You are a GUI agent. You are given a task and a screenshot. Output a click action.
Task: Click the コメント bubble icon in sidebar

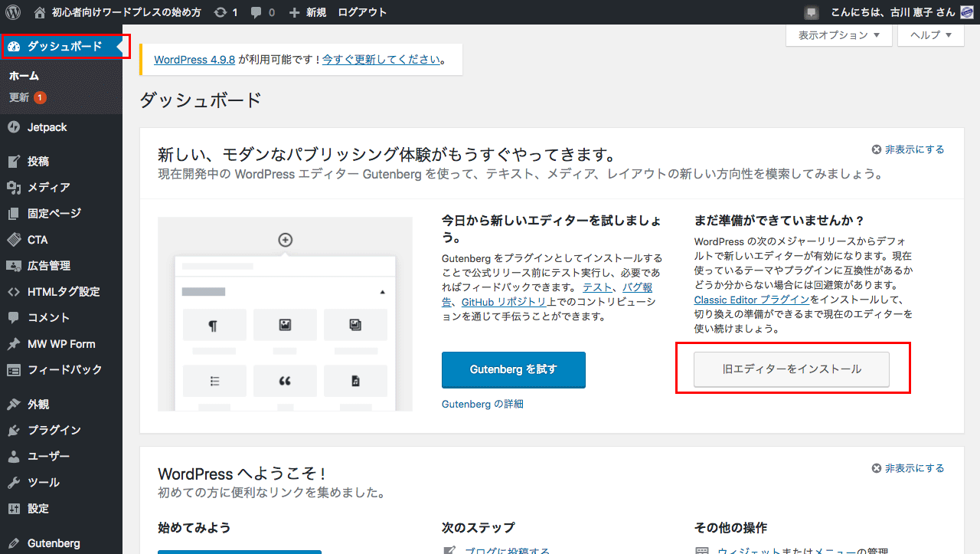pyautogui.click(x=14, y=317)
